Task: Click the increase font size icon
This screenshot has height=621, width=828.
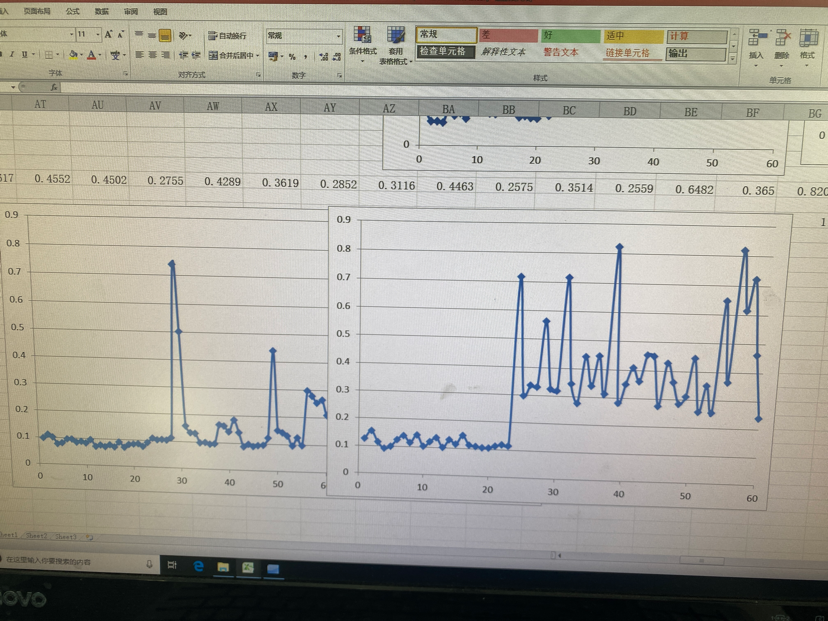Action: click(109, 35)
